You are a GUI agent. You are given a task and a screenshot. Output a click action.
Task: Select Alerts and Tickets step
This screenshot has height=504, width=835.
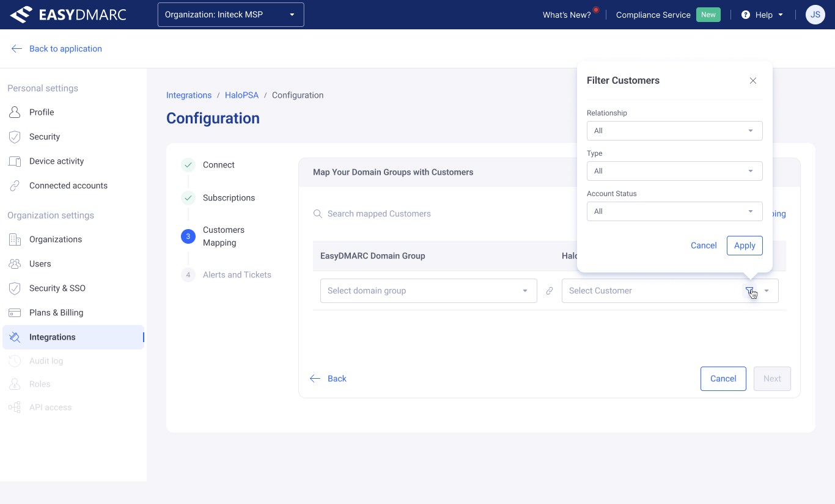click(237, 275)
